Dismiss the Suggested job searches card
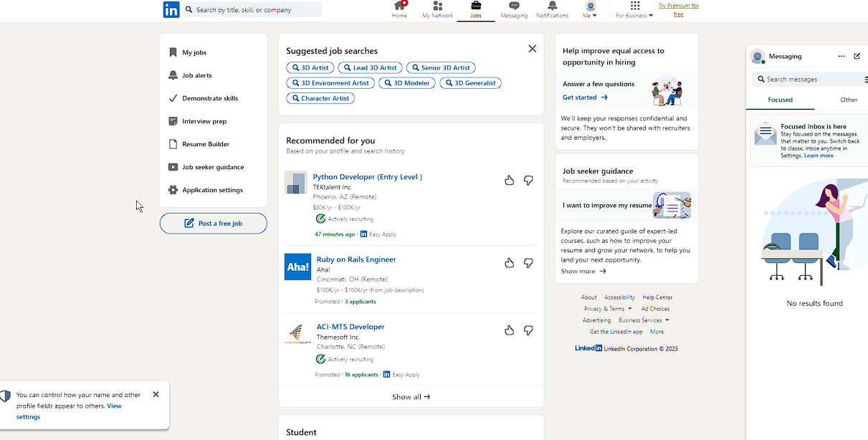This screenshot has height=440, width=868. [532, 49]
